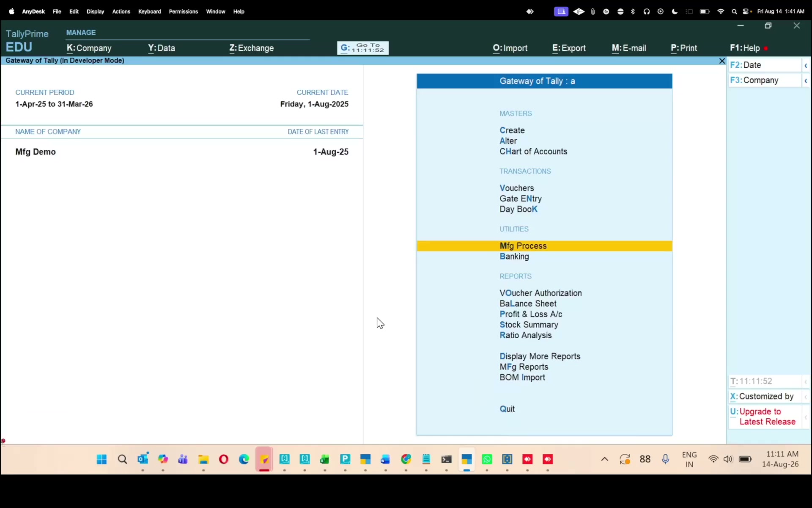812x508 pixels.
Task: Open Microsoft Teams from the taskbar
Action: [183, 459]
